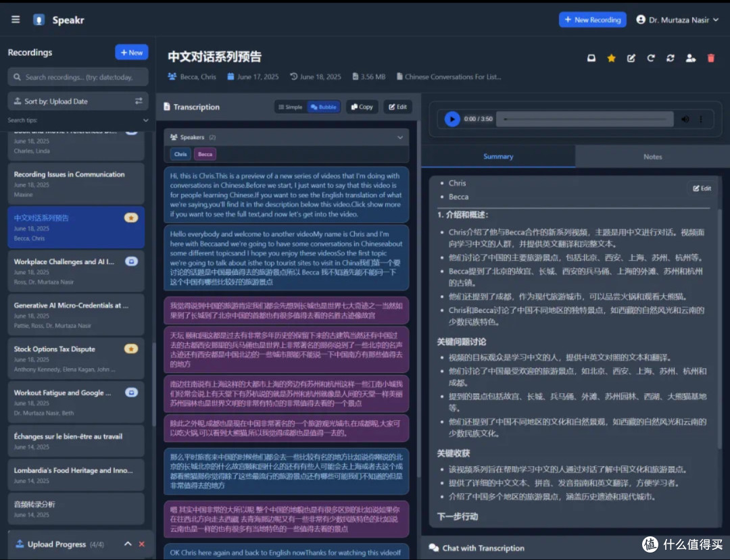Edit the transcription
This screenshot has width=730, height=560.
pos(397,107)
